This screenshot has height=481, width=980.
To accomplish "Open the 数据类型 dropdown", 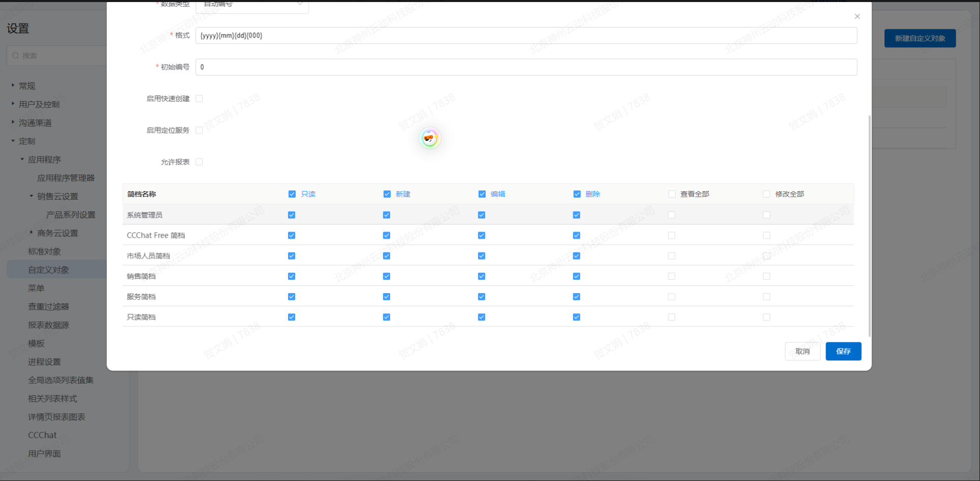I will click(252, 5).
